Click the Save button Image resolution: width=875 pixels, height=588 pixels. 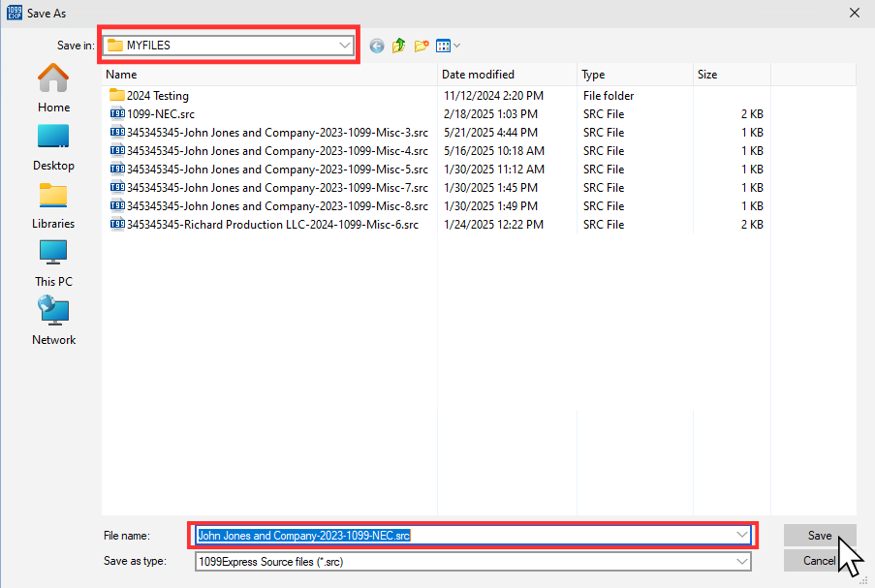point(820,535)
